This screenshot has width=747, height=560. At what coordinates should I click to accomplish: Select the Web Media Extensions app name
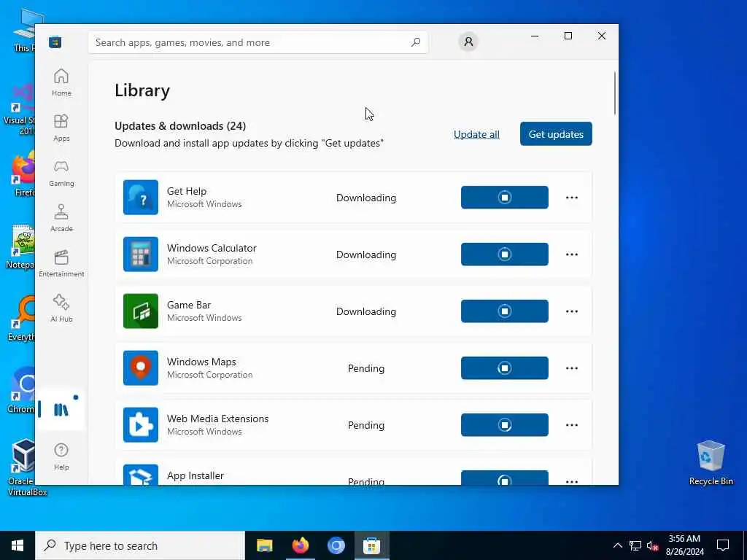tap(217, 419)
